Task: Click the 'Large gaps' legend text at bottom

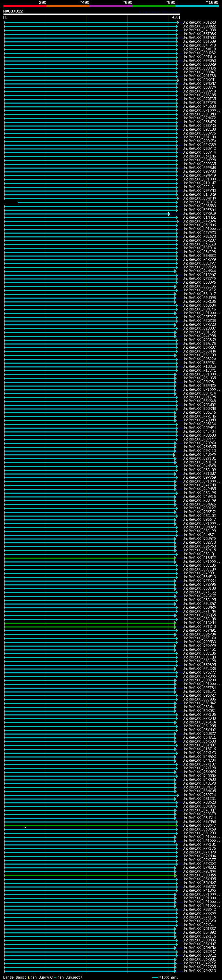Action: [x=15, y=977]
